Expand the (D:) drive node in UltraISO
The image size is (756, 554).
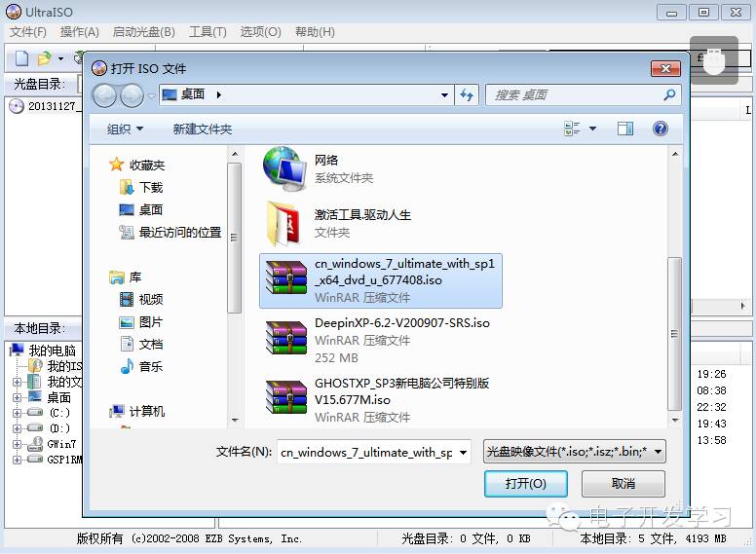pos(17,428)
